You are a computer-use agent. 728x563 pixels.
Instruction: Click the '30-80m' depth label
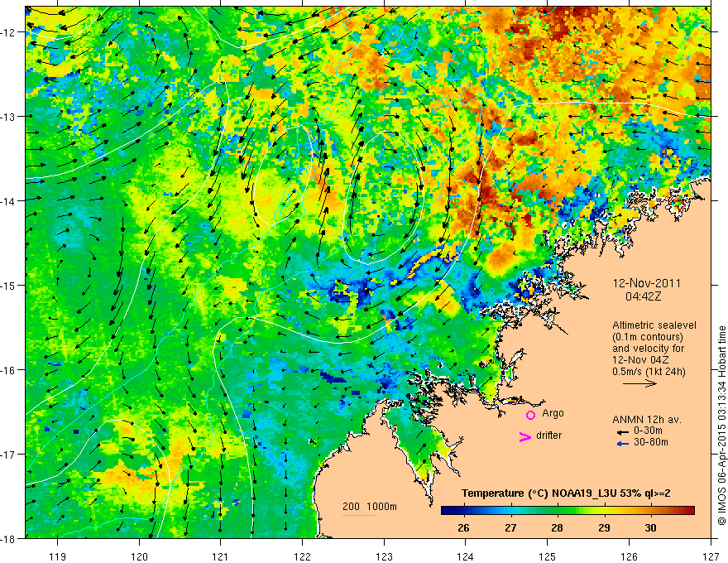pos(651,442)
